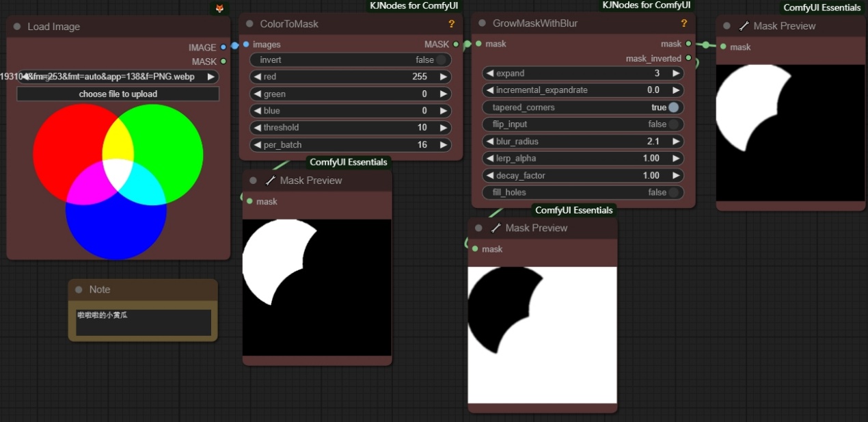Collapse the ColorToMask node via title dot

pos(249,24)
